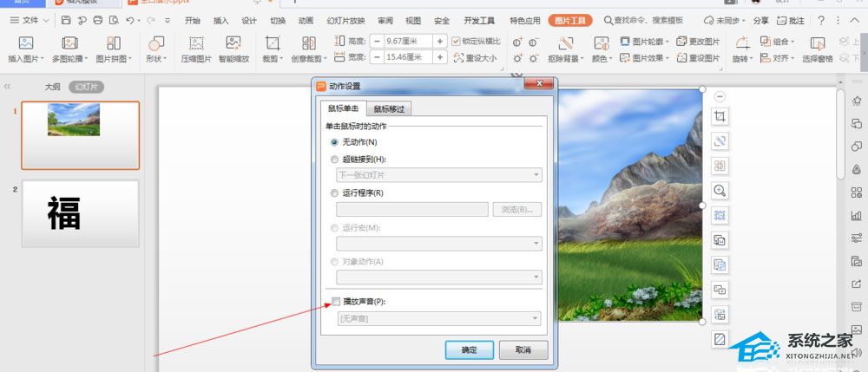Enable Play Sound (播放声音) checkbox
The image size is (868, 372).
pyautogui.click(x=335, y=301)
